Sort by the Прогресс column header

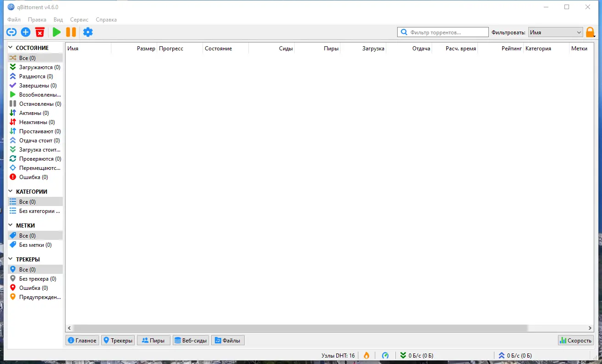[180, 49]
